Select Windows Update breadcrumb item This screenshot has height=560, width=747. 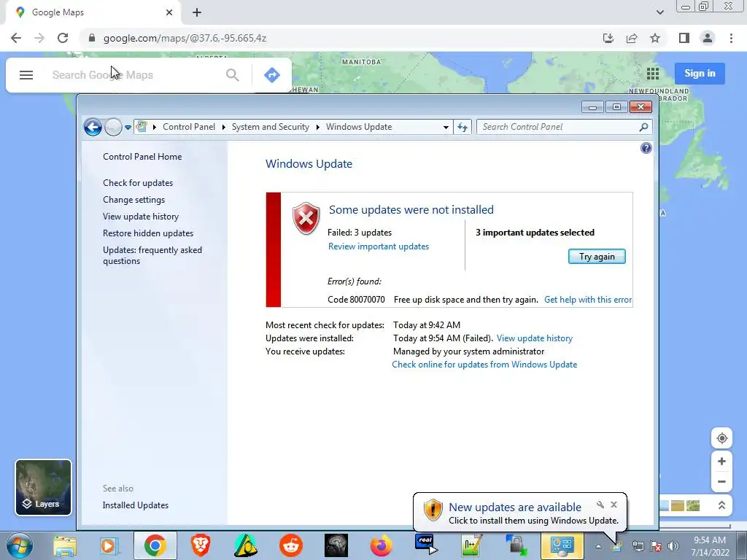[359, 127]
